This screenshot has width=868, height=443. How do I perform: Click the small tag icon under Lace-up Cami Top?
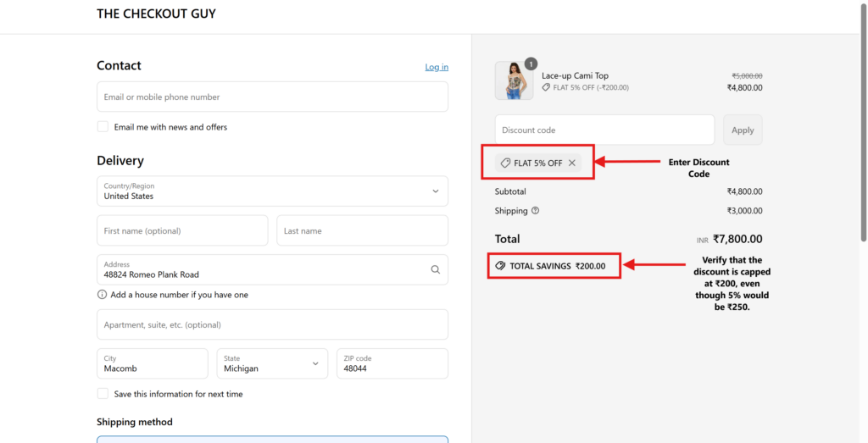(x=547, y=87)
